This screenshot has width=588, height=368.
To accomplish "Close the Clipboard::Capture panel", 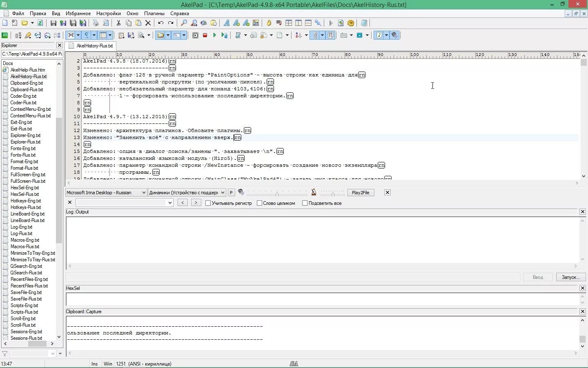I will click(x=583, y=312).
